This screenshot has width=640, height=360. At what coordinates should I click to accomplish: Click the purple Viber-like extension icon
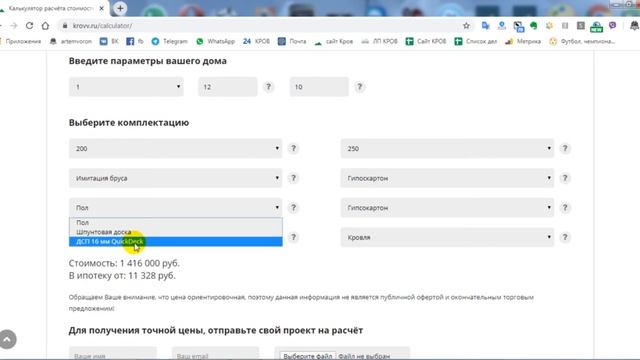click(x=612, y=25)
